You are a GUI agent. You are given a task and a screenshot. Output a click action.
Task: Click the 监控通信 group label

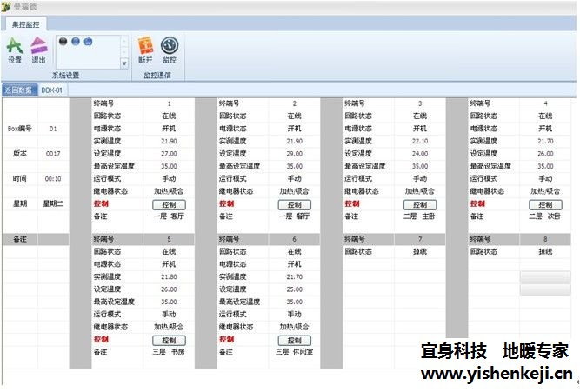point(157,76)
